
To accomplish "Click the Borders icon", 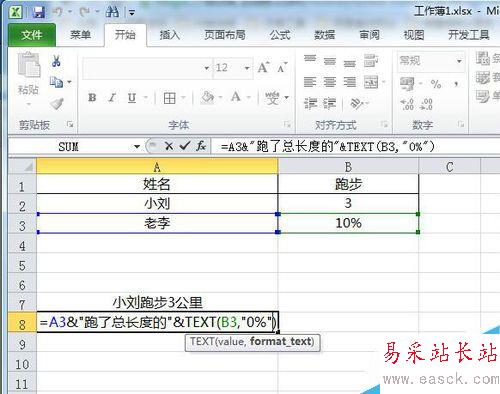I will click(x=170, y=98).
